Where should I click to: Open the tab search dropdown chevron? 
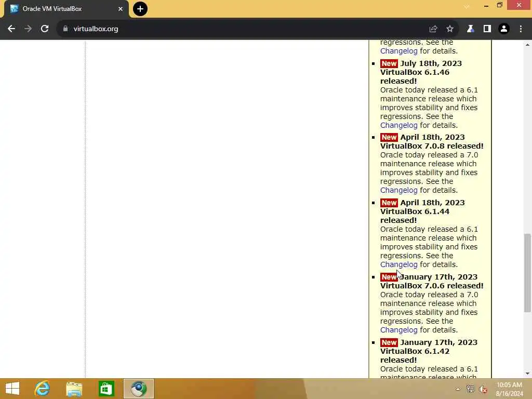(467, 6)
